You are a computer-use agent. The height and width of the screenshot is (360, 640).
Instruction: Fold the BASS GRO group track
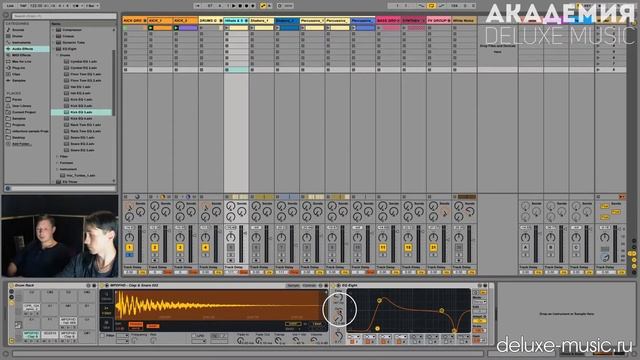point(398,20)
